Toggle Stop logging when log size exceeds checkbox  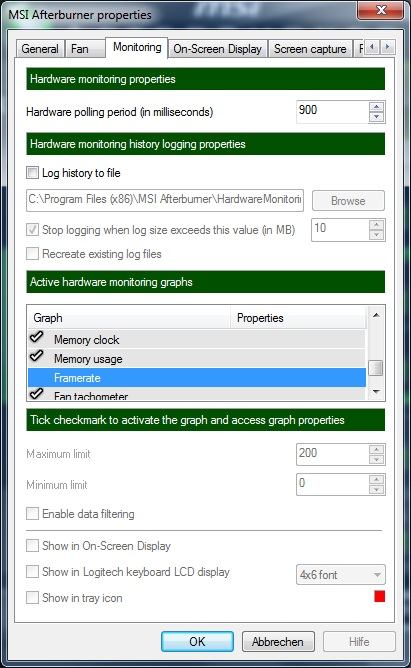32,230
